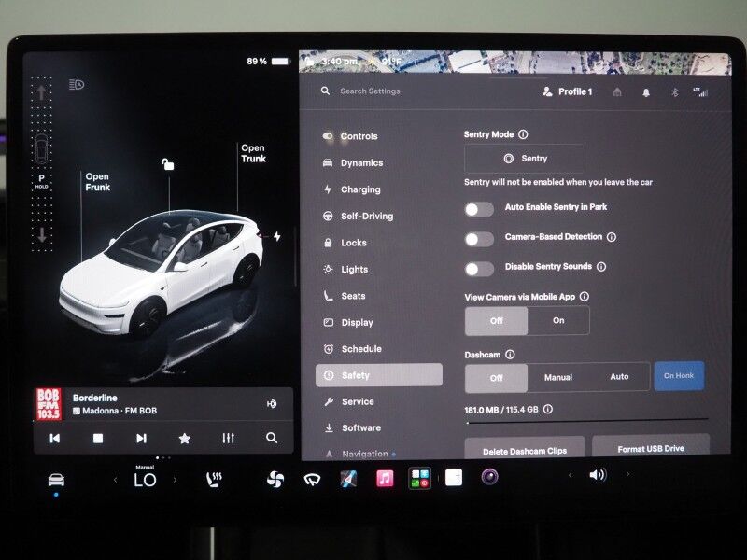Open the audio equalizer sliders icon

pyautogui.click(x=228, y=438)
